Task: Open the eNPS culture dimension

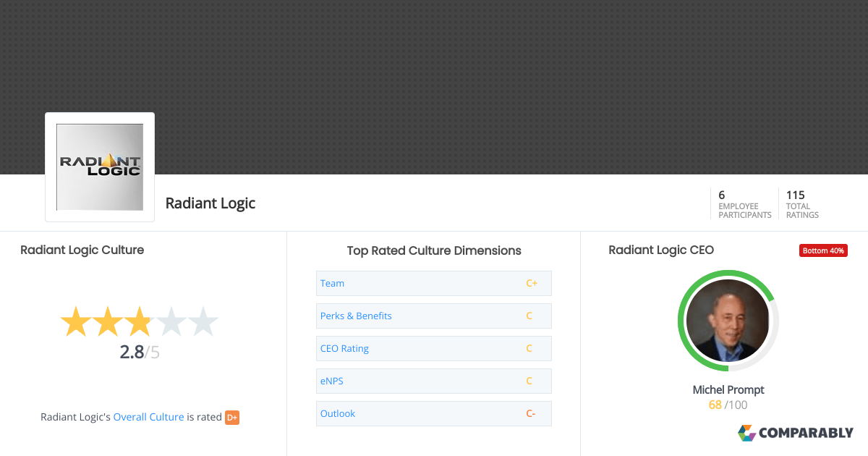Action: coord(331,381)
